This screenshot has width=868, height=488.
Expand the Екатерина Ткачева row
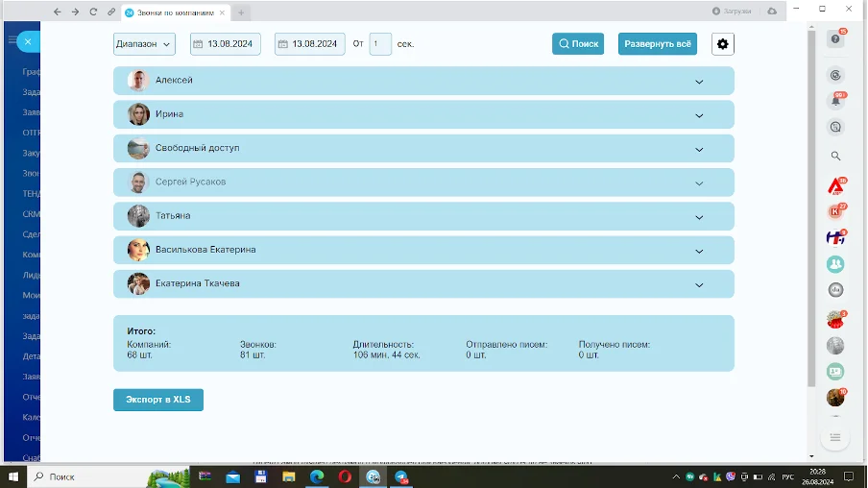(699, 285)
